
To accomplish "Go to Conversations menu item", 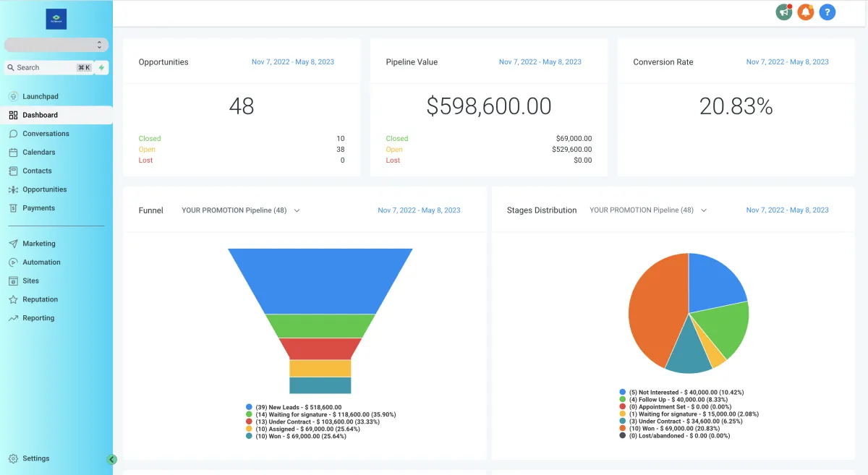I will (46, 134).
